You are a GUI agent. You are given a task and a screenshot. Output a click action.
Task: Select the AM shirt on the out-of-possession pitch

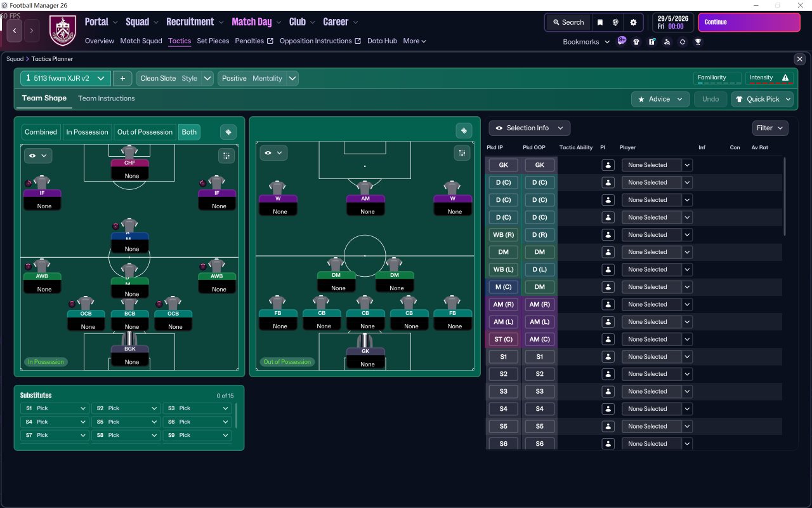coord(365,187)
